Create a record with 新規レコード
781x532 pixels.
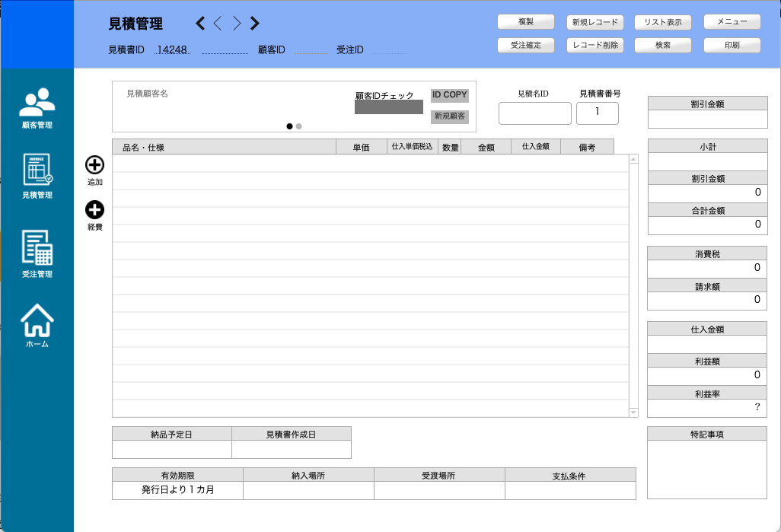(595, 22)
